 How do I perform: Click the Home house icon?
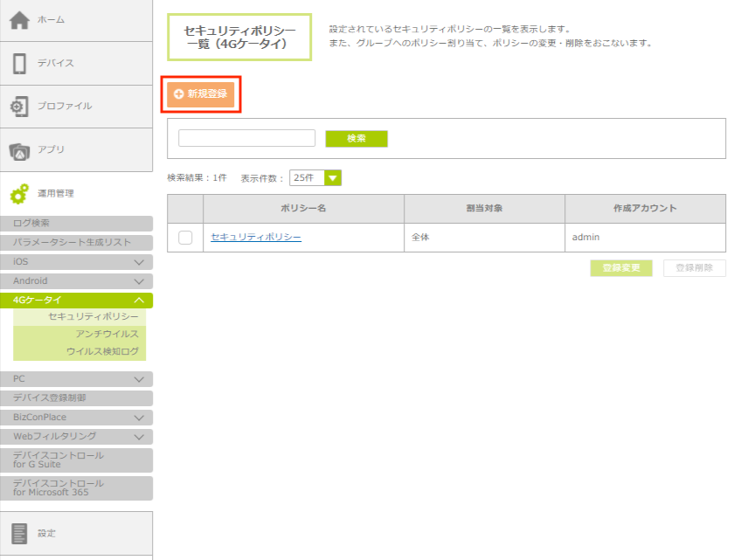19,19
